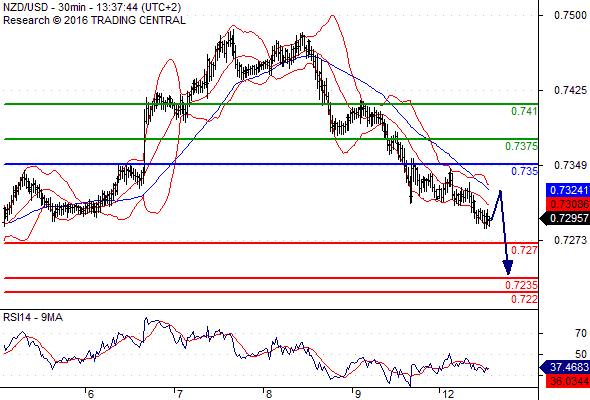Viewport: 590px width, 400px height.
Task: Select the 0.7235 red support label
Action: (x=521, y=285)
